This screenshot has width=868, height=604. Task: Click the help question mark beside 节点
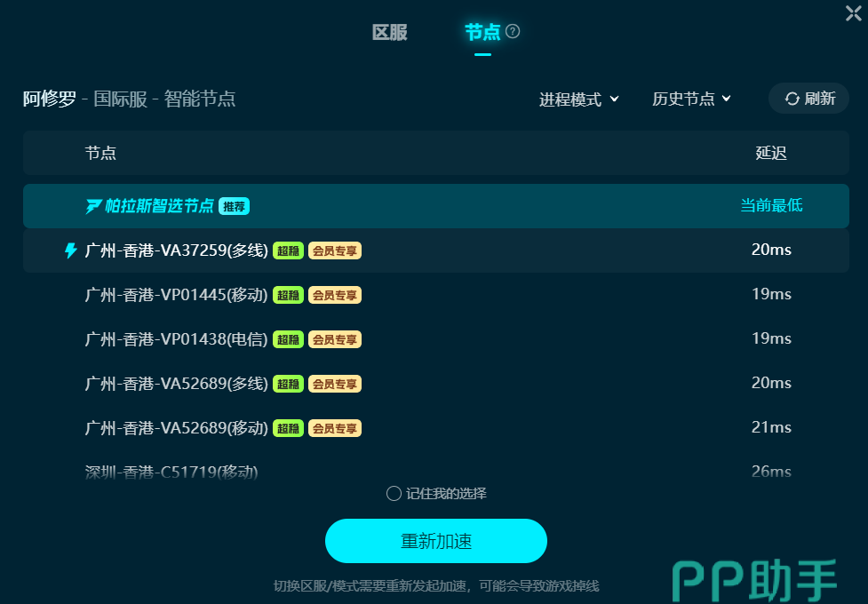click(x=513, y=31)
